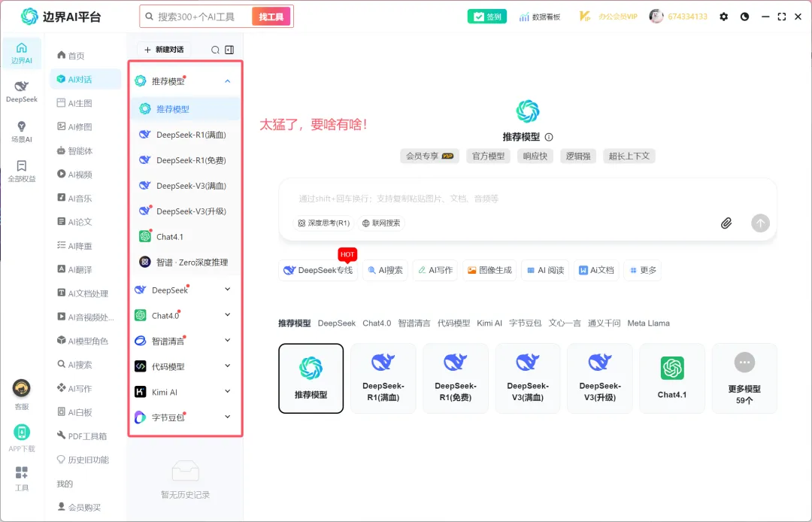The image size is (812, 522).
Task: Show info icon next to 推荐模型 title
Action: click(x=549, y=137)
